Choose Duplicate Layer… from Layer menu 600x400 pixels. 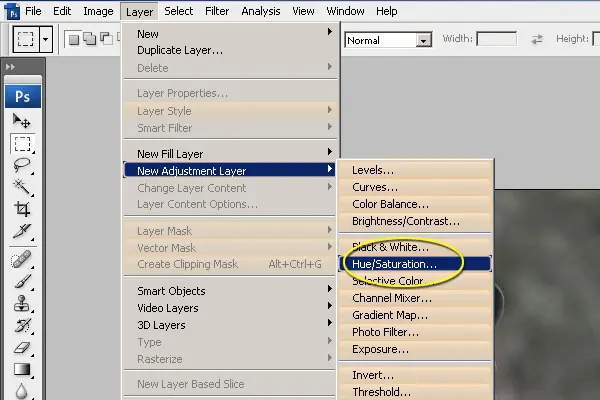point(230,50)
